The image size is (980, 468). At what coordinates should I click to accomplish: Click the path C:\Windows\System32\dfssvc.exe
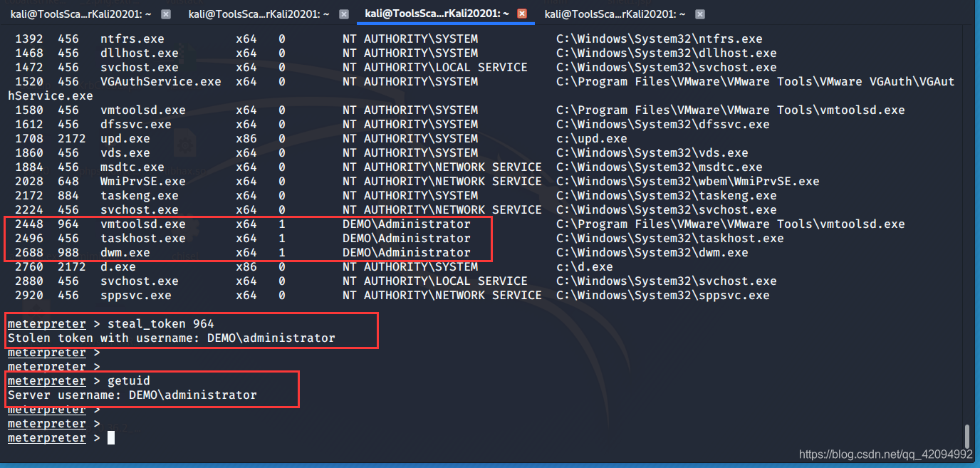663,124
